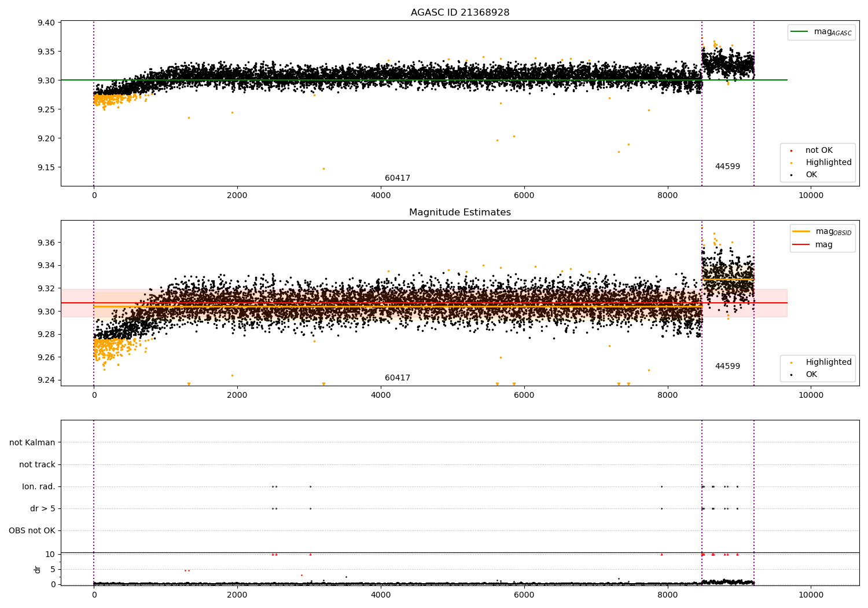
Task: Click the 9.25 y-axis tick in top plot
Action: pyautogui.click(x=47, y=110)
